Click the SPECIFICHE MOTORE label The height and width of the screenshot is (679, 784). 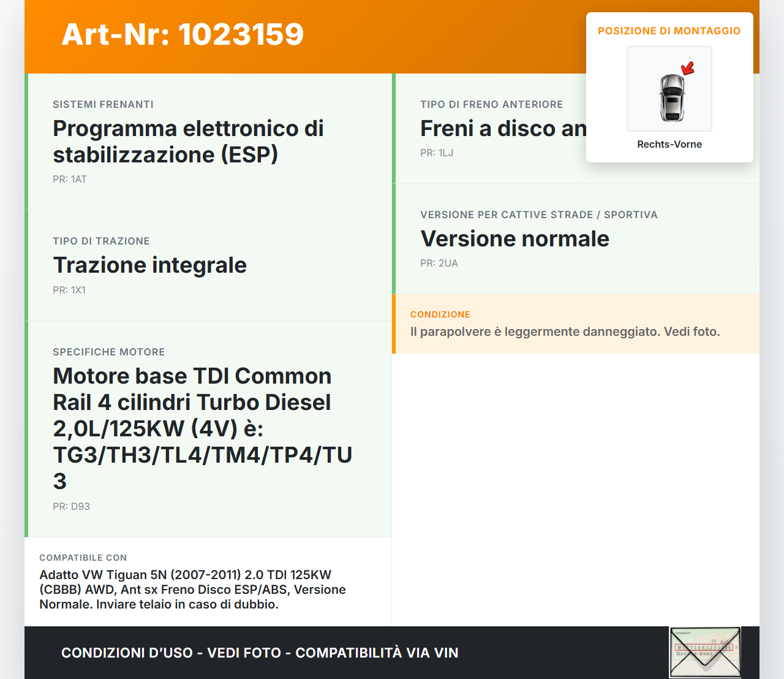(x=109, y=352)
